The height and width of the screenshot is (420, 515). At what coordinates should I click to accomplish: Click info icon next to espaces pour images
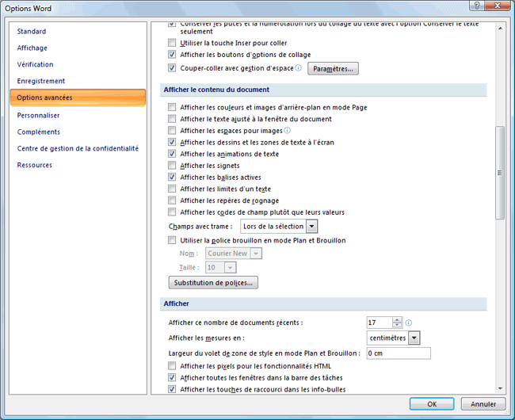coord(288,131)
